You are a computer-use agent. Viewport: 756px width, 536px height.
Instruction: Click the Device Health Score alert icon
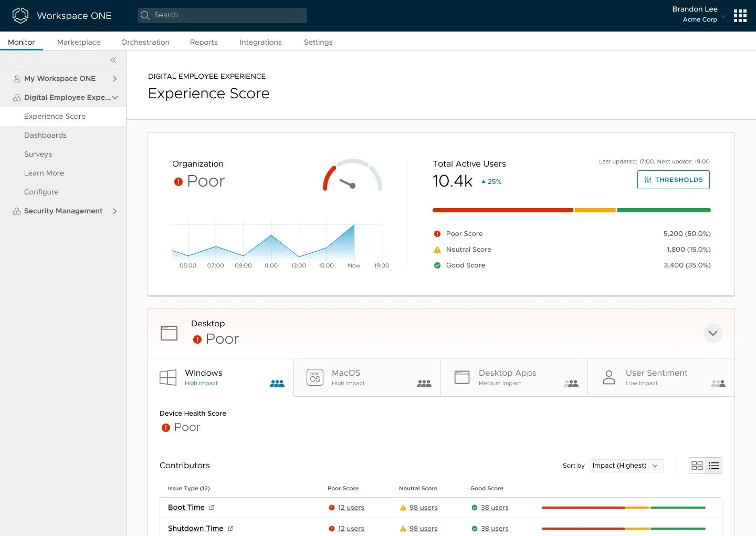[166, 428]
